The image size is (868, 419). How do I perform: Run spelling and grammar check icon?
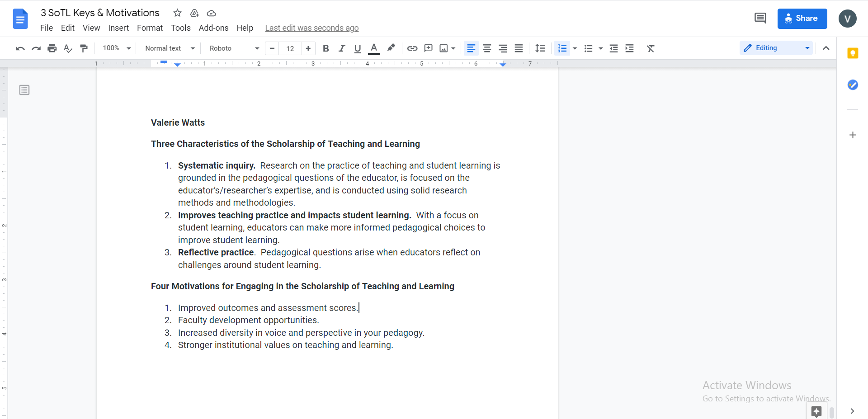(x=68, y=48)
